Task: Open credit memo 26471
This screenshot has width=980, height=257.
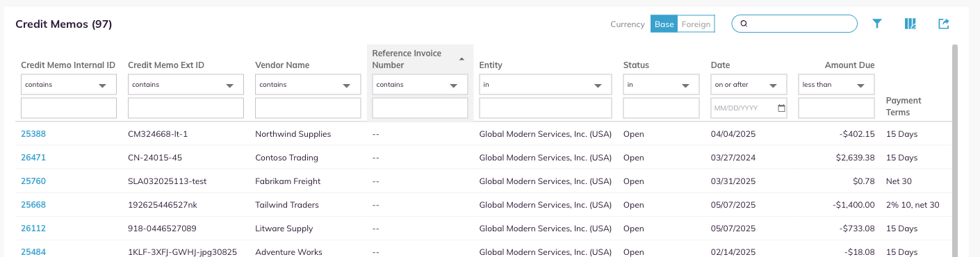Action: pyautogui.click(x=33, y=158)
